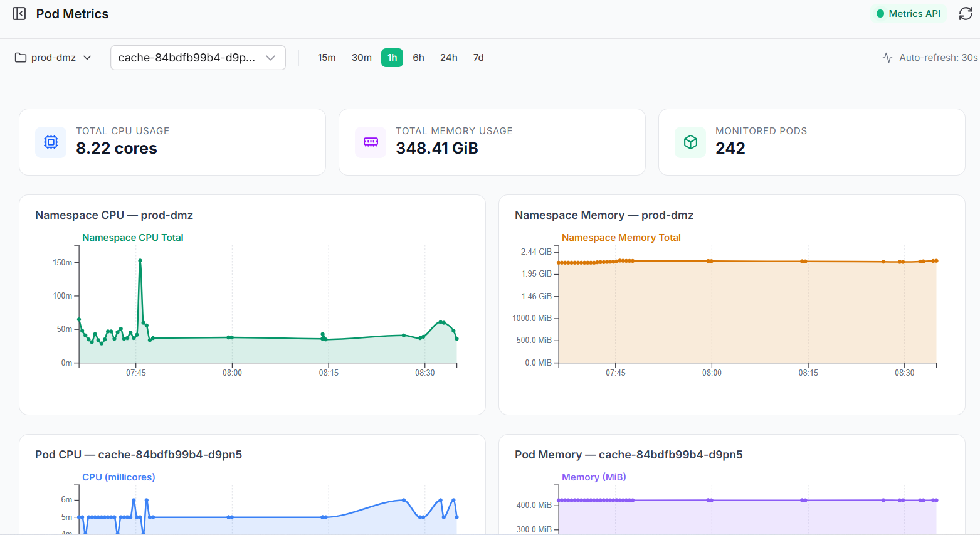980x535 pixels.
Task: Click the 1.46 GiB axis label
Action: pos(537,296)
